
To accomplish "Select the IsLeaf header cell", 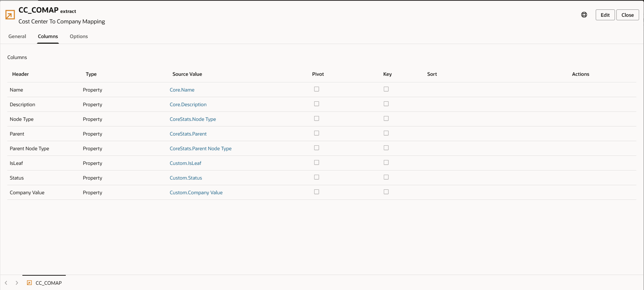I will [16, 163].
